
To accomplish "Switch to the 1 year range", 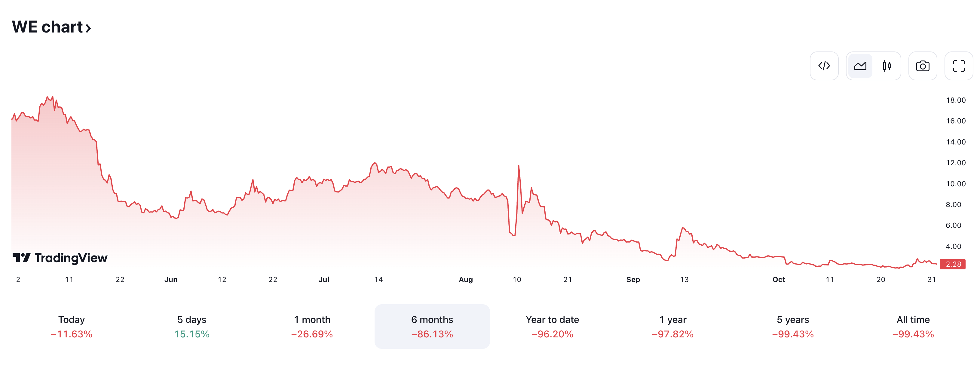I will pyautogui.click(x=672, y=326).
